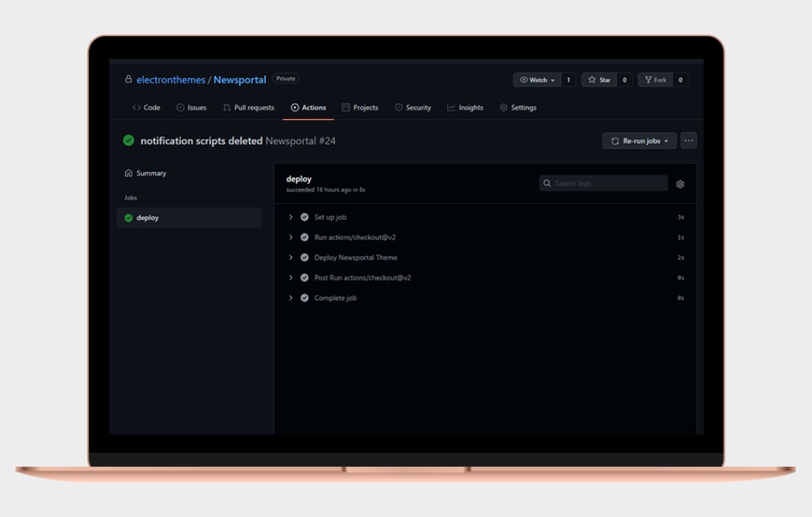Open the Summary page in sidebar
The height and width of the screenshot is (517, 812).
coord(145,173)
